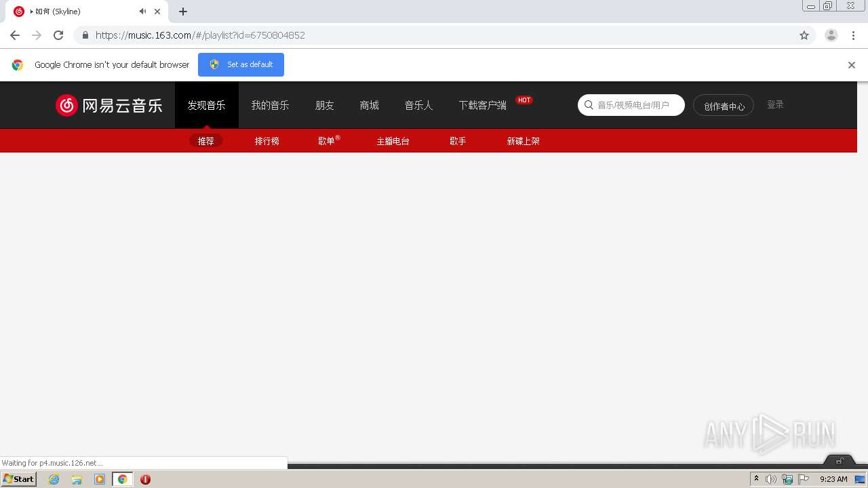This screenshot has width=868, height=488.
Task: Click the Chrome icon in notification bar
Action: point(18,65)
